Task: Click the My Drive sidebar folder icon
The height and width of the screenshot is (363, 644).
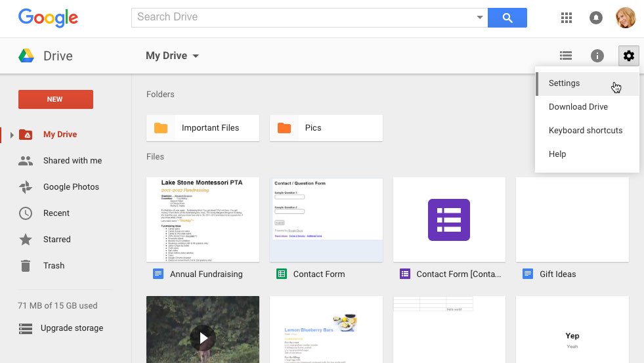Action: (26, 135)
